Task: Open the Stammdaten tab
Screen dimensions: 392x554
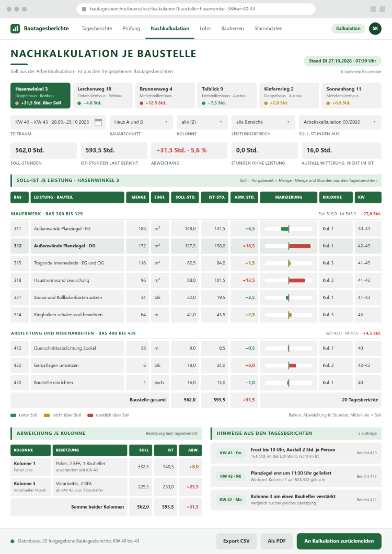Action: 268,29
